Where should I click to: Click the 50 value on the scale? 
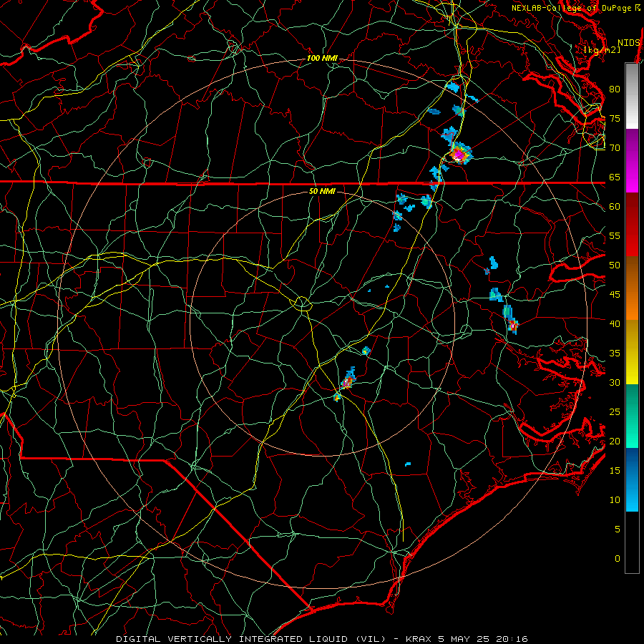(615, 265)
